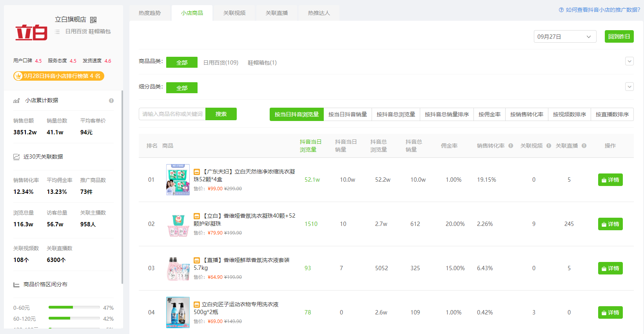644x334 pixels.
Task: Click the category list icon before 日用百货
Action: 57,31
